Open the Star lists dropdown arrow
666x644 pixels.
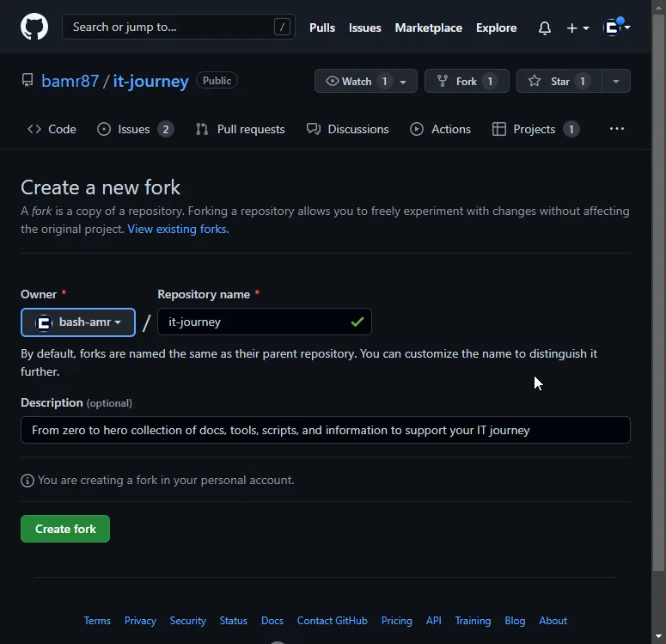point(616,81)
